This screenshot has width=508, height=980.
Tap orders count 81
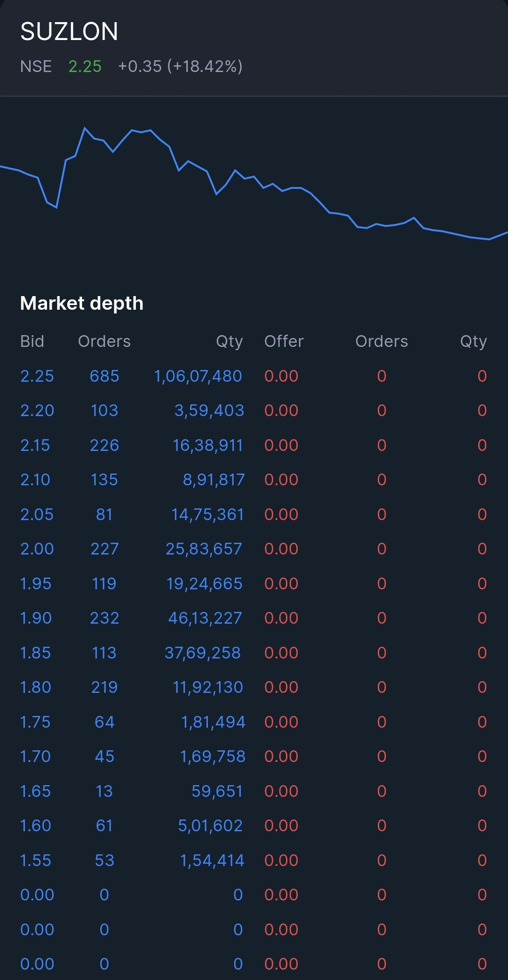(x=104, y=514)
